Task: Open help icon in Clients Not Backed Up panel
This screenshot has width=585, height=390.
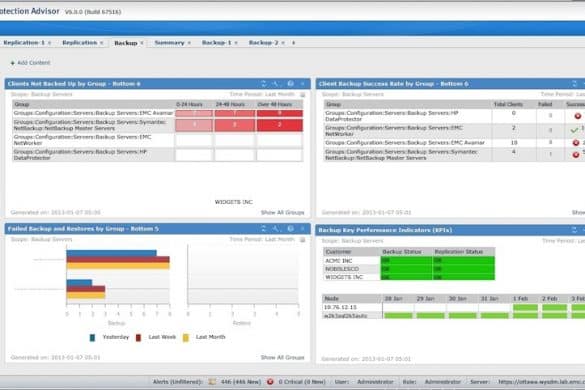Action: click(290, 84)
